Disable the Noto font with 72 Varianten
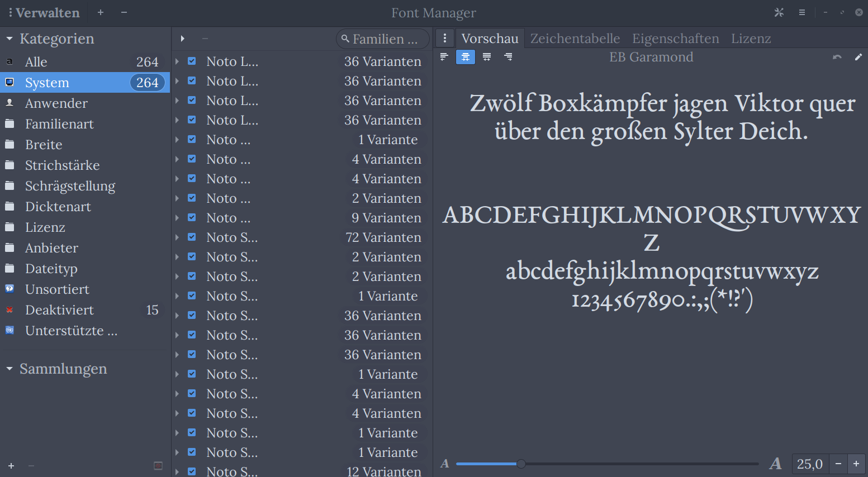Viewport: 868px width, 477px height. pos(192,237)
